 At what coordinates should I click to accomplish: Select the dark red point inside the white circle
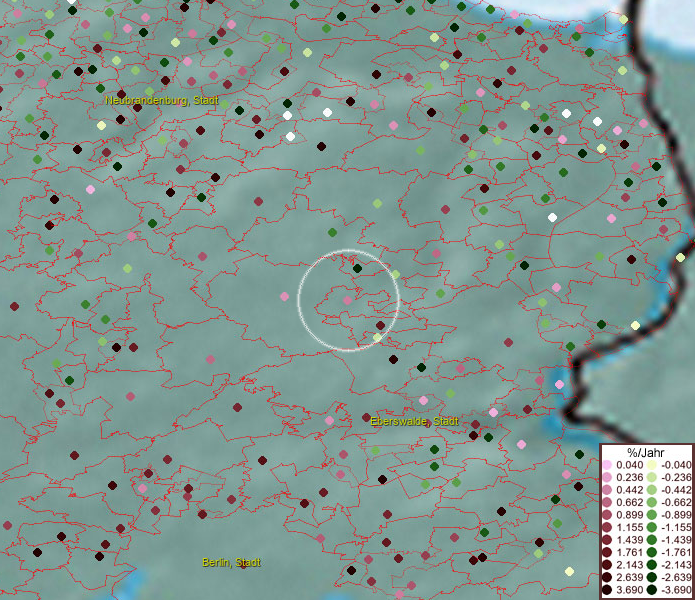coord(380,325)
